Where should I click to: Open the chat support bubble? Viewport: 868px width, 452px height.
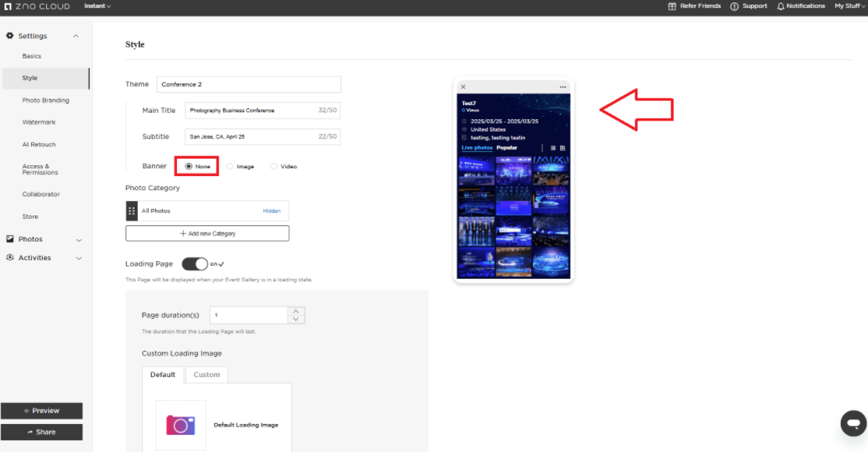[853, 423]
